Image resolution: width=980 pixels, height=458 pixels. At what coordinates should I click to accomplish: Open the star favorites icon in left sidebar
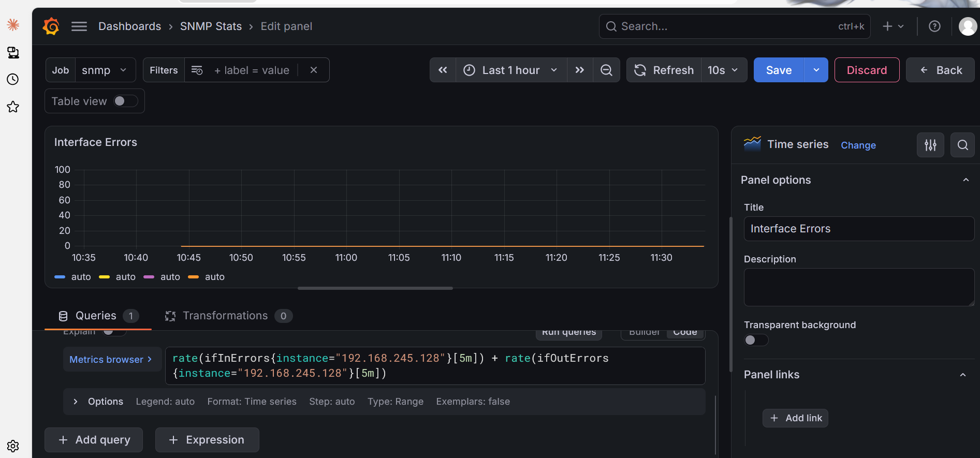click(13, 107)
